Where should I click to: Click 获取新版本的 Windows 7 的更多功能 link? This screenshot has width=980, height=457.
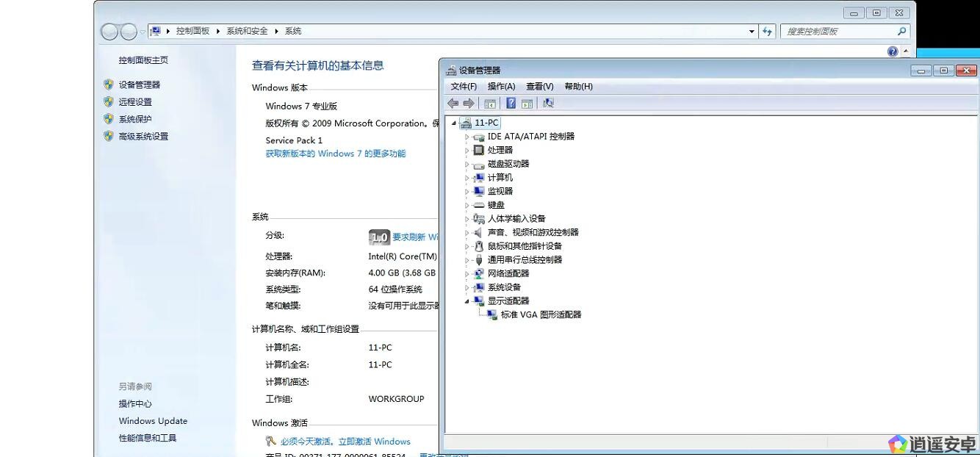pos(335,154)
